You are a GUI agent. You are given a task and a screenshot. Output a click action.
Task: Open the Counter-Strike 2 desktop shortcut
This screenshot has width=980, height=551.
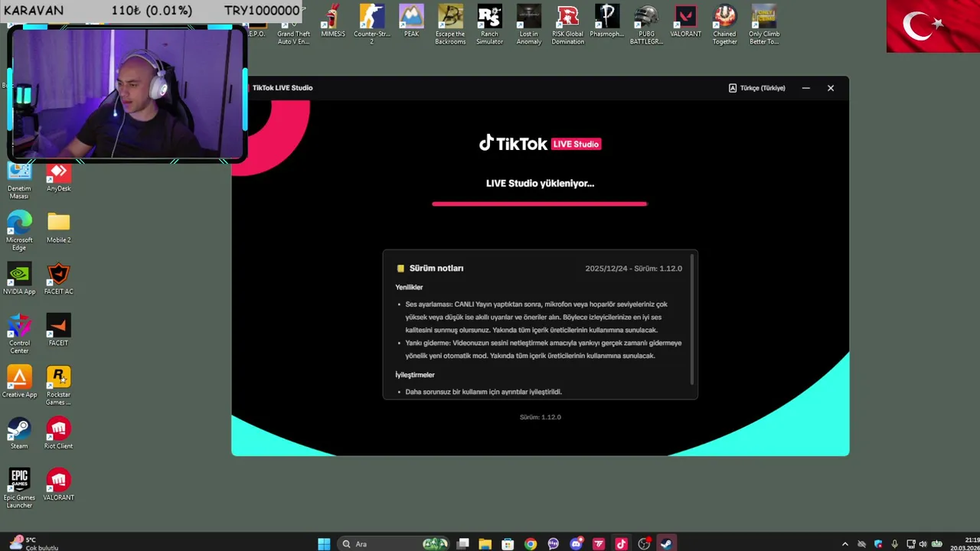pyautogui.click(x=372, y=24)
